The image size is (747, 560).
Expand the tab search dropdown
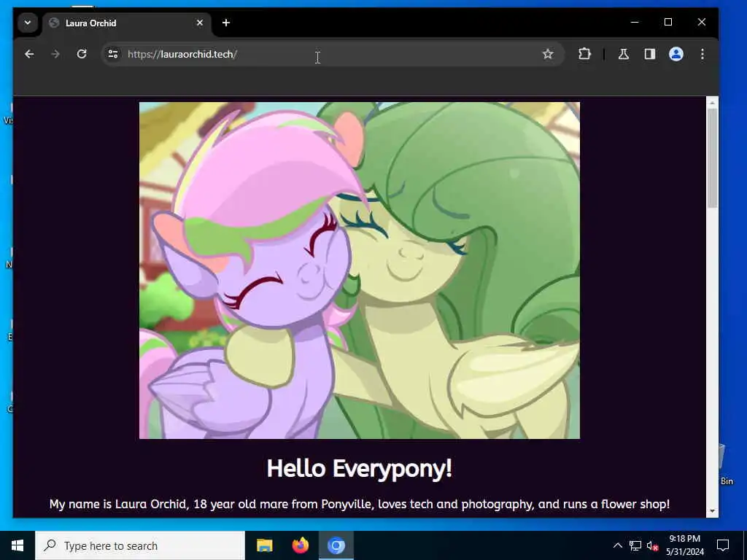(28, 23)
